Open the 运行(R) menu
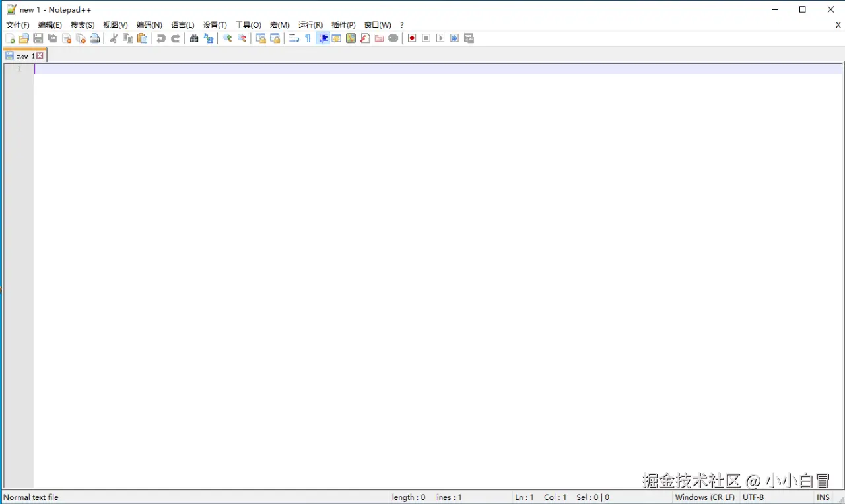Viewport: 845px width, 504px height. click(311, 25)
